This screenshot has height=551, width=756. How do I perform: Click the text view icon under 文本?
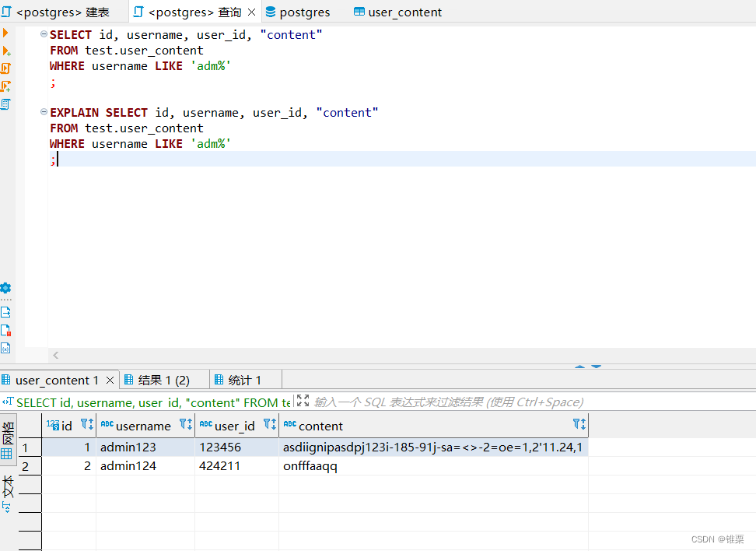click(x=7, y=507)
